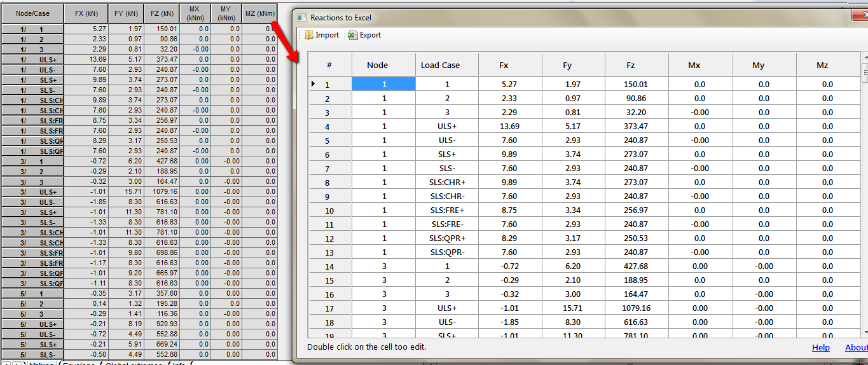Click the '#' column header in the dialog
Screen dimensions: 868x365
pos(329,65)
